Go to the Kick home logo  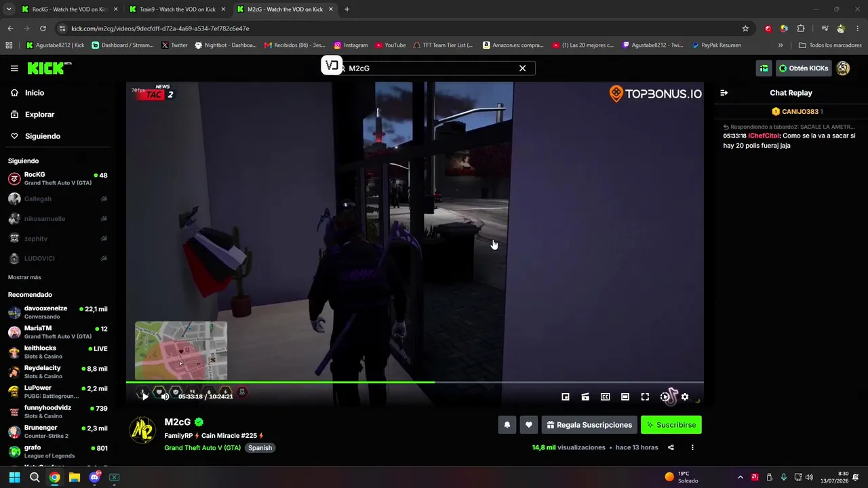click(49, 68)
